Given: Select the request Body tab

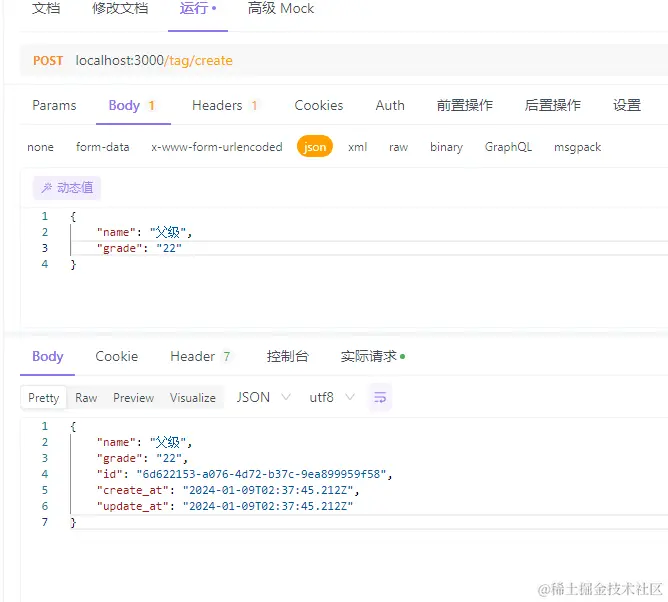Looking at the screenshot, I should click(x=132, y=105).
